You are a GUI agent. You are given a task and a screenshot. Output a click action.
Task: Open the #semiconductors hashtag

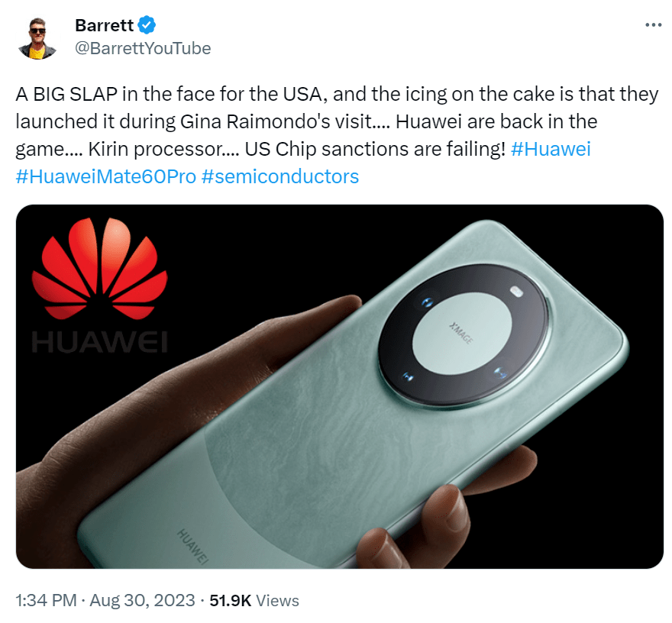click(279, 176)
